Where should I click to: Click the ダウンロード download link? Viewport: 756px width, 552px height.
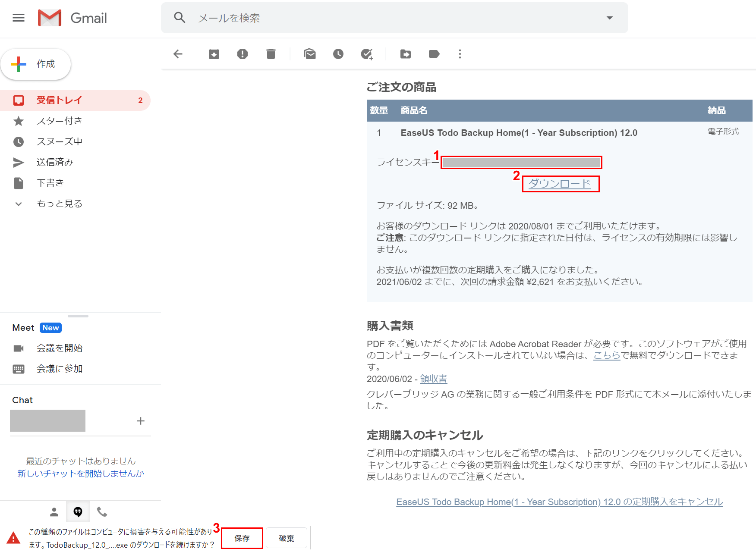click(x=560, y=184)
